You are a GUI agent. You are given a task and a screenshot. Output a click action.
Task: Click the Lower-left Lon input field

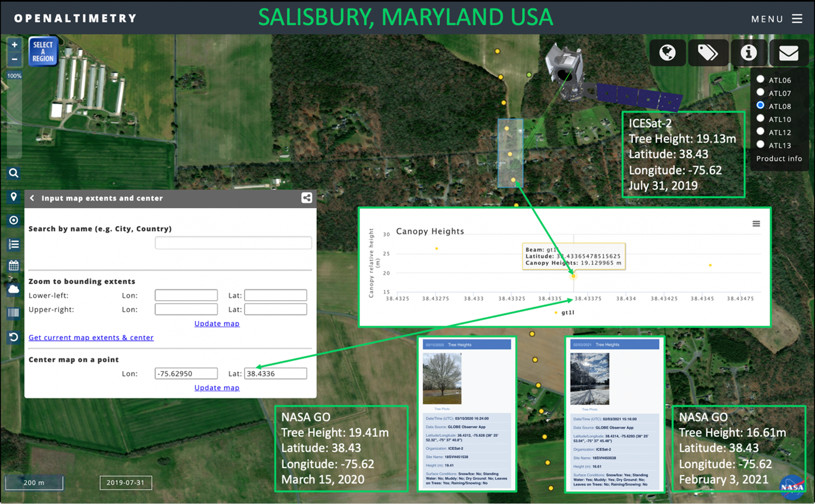pos(186,295)
